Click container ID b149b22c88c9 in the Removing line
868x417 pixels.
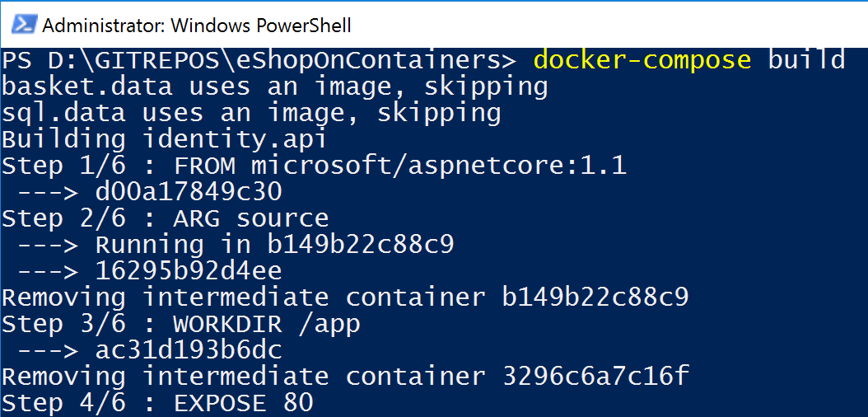tap(595, 298)
